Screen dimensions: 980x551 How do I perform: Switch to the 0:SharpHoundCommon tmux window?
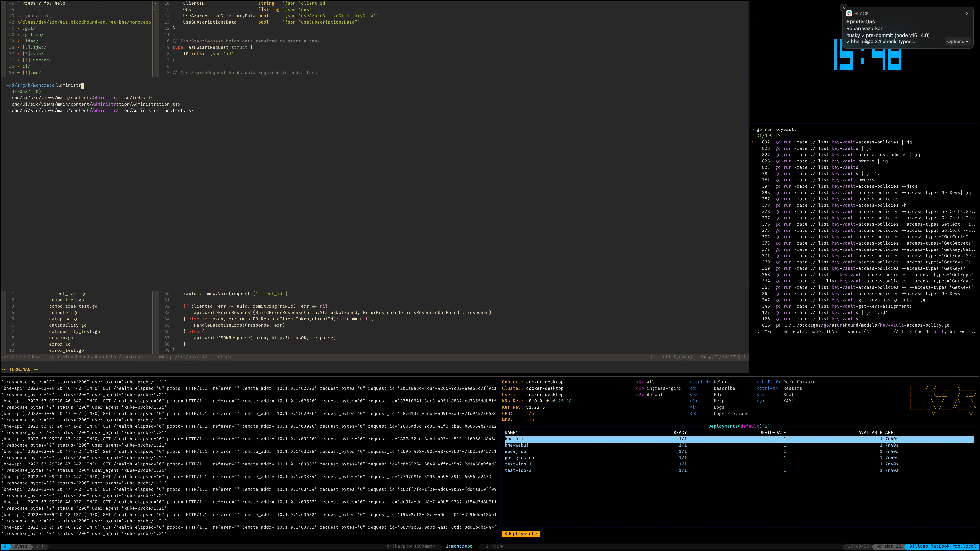(x=411, y=546)
